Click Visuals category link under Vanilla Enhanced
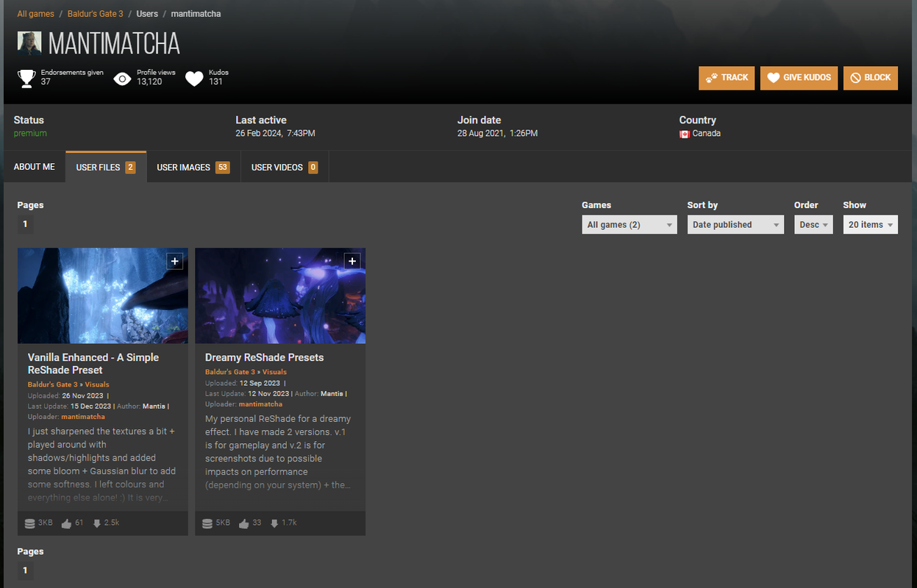Image resolution: width=917 pixels, height=588 pixels. click(97, 384)
